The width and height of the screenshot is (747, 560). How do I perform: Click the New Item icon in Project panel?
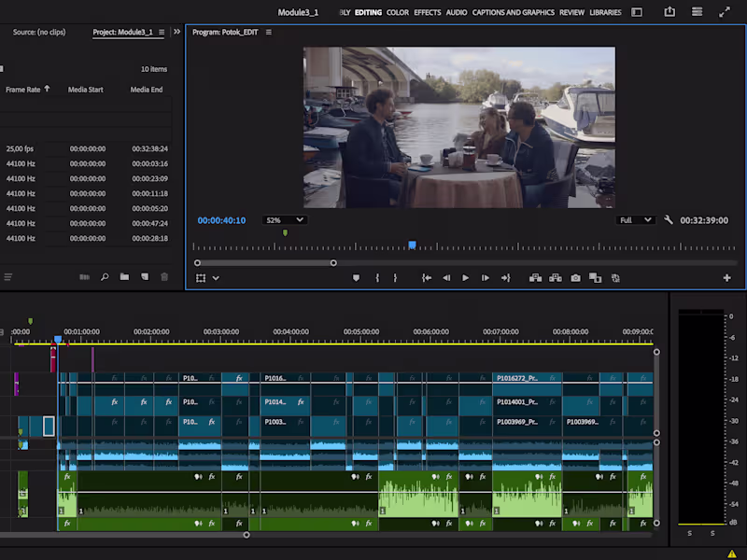pos(145,277)
